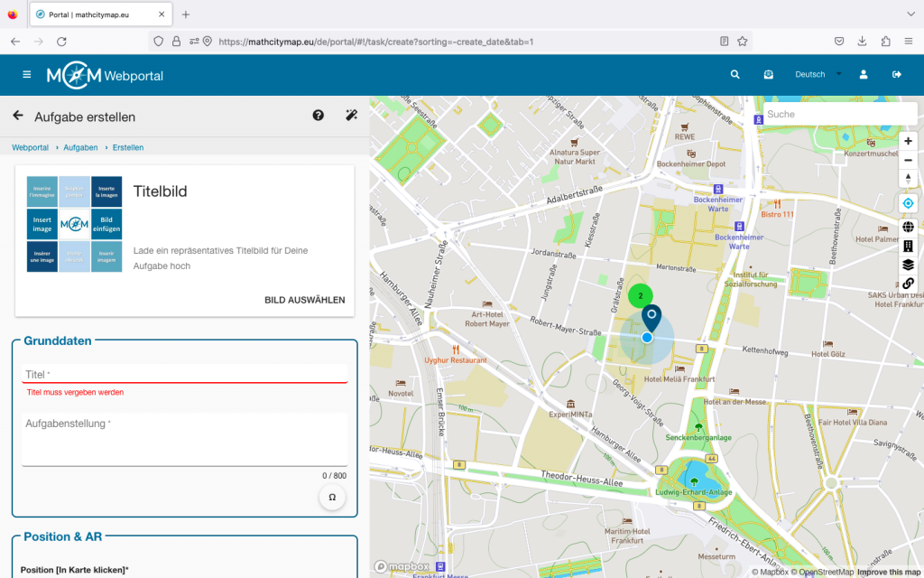Click the globe icon on the map
The height and width of the screenshot is (578, 924).
pos(908,227)
